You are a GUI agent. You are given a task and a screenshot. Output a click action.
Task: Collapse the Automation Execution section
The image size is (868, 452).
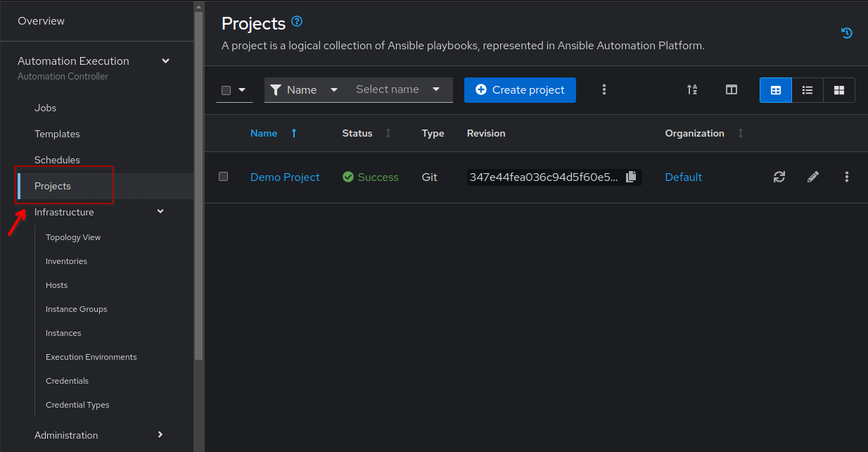pos(166,61)
